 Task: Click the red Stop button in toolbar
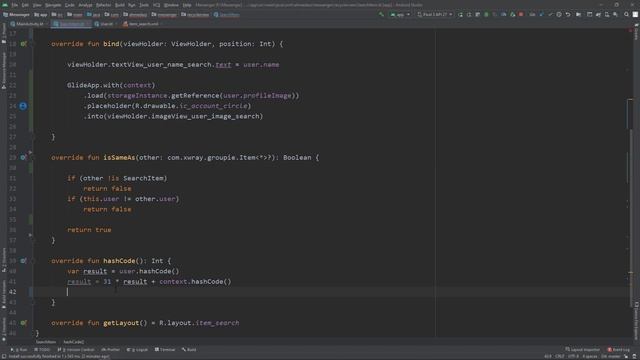click(x=521, y=14)
